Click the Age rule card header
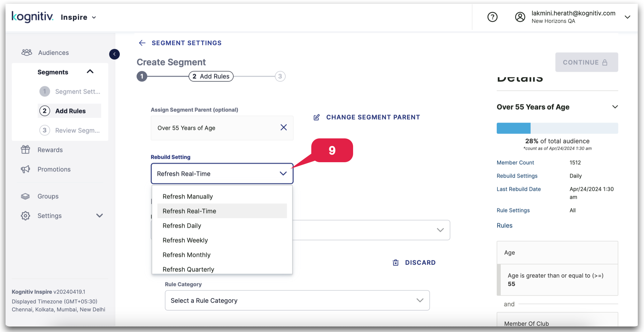 pos(557,253)
